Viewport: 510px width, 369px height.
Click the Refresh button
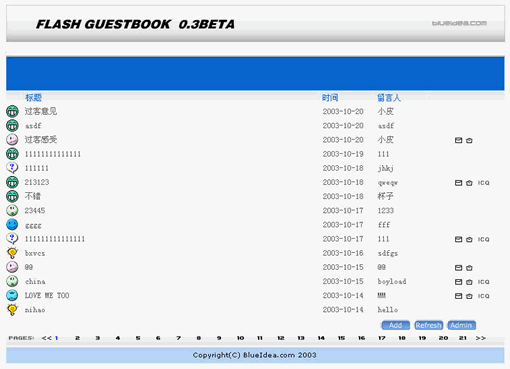[x=428, y=325]
